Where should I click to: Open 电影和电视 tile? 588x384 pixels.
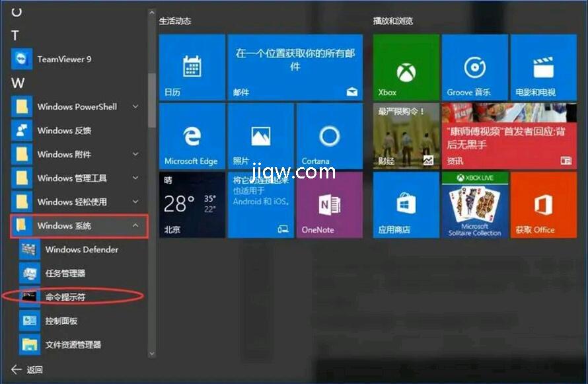542,67
